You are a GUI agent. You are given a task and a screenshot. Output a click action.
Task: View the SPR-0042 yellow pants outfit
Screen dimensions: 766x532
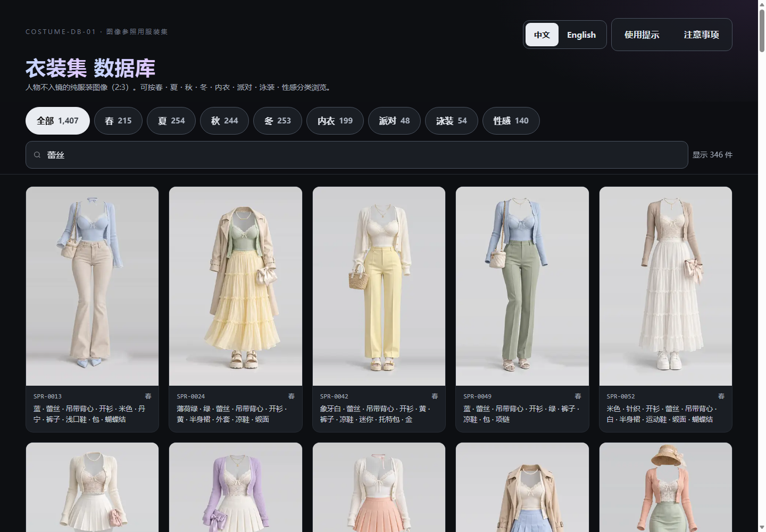point(379,286)
